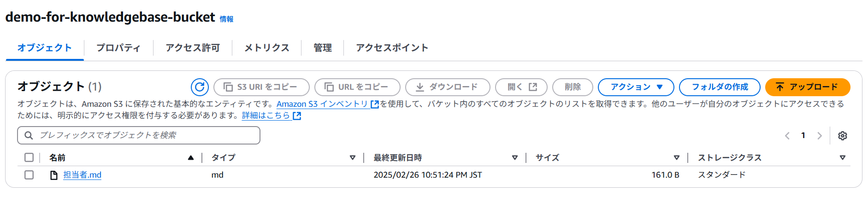The height and width of the screenshot is (214, 868).
Task: Focus the prefix object search field
Action: click(x=139, y=135)
